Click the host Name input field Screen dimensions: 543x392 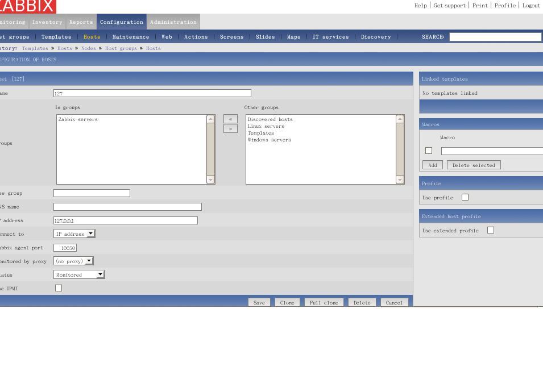click(x=152, y=93)
